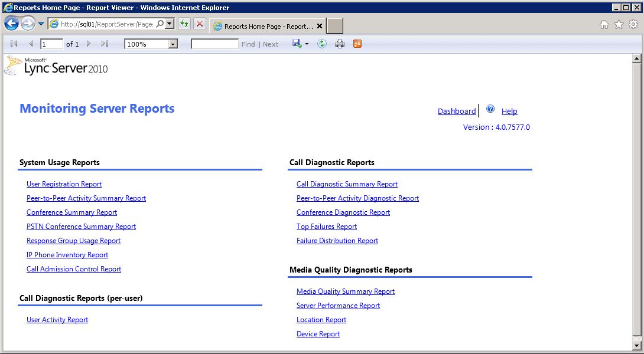Image resolution: width=644 pixels, height=354 pixels.
Task: Click the Lync Server 2010 logo
Action: click(x=56, y=65)
